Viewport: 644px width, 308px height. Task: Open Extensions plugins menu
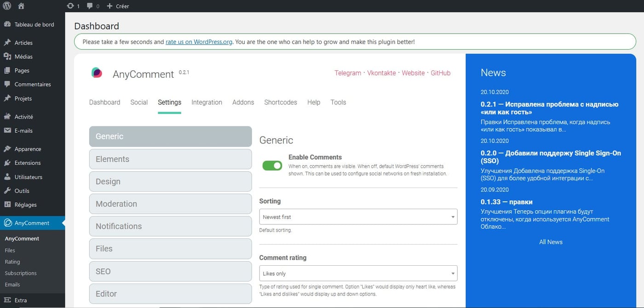(27, 163)
